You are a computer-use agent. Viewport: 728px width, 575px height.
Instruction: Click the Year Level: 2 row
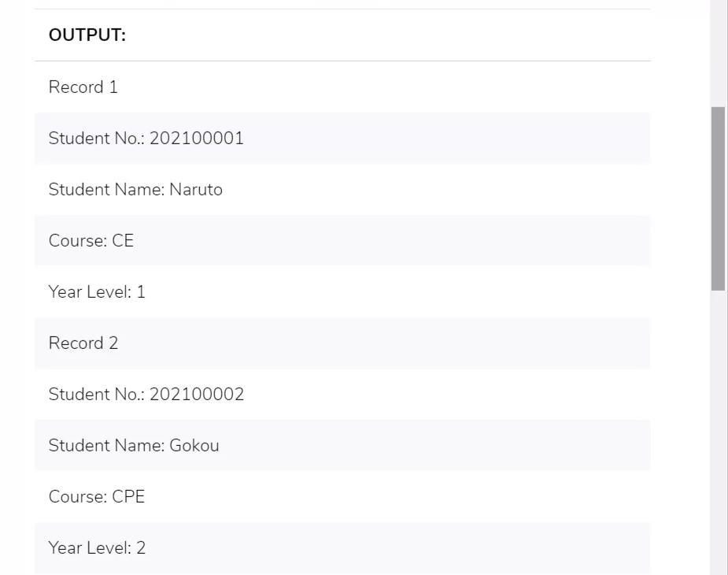pyautogui.click(x=342, y=547)
